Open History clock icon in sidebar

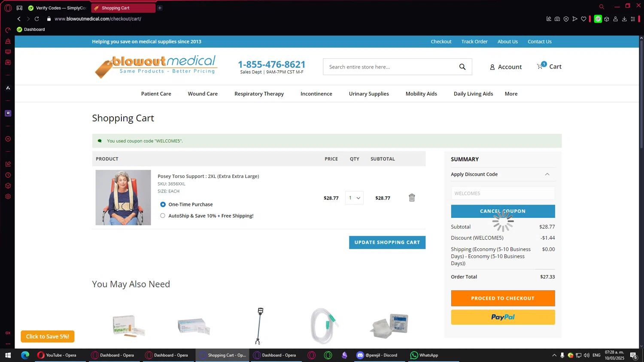pos(8,175)
